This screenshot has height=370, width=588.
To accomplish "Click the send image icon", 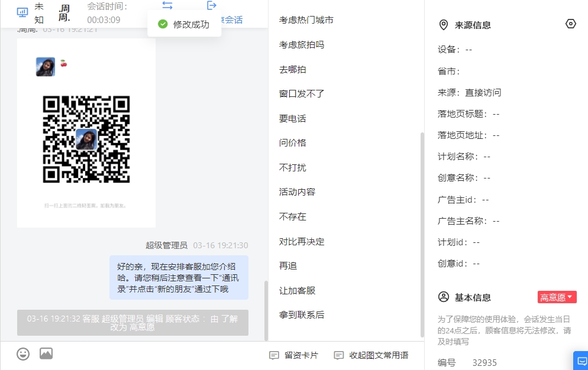I will tap(46, 353).
